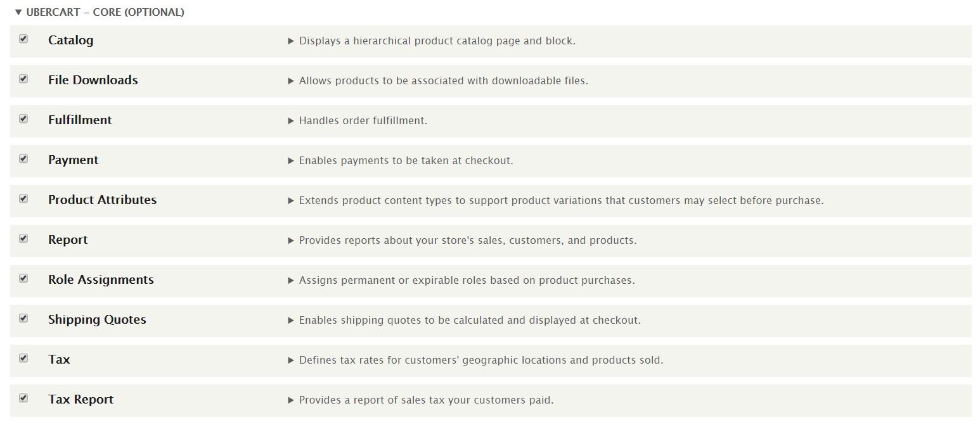Expand the Shipping Quotes description triangle

pos(291,321)
